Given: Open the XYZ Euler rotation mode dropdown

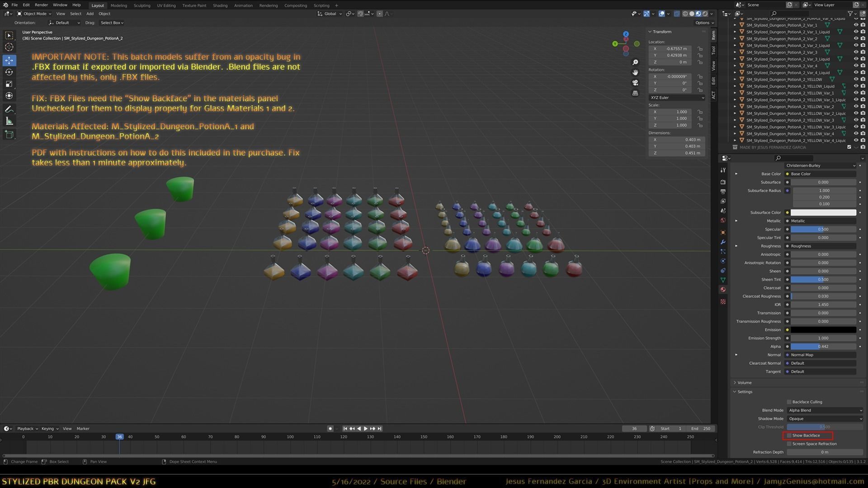Looking at the screenshot, I should pyautogui.click(x=677, y=98).
